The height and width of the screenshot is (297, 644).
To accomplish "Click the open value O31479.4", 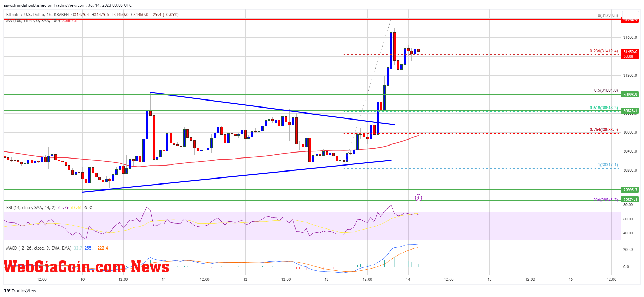I will point(80,15).
